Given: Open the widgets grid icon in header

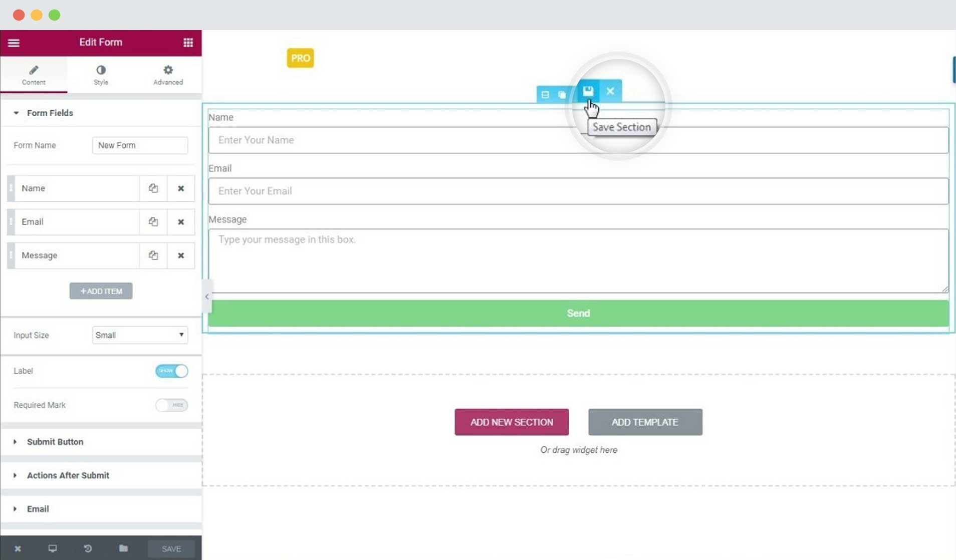Looking at the screenshot, I should [188, 43].
